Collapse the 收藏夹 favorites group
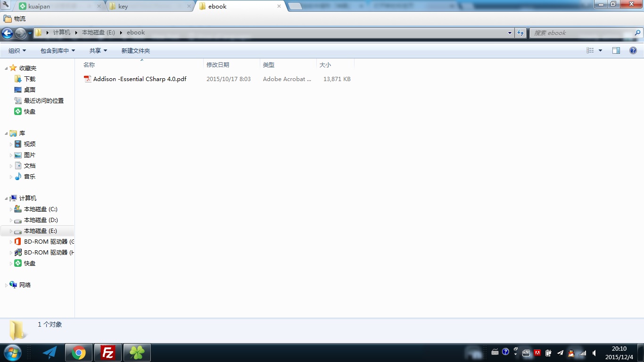Viewport: 644px width, 362px height. click(6, 68)
